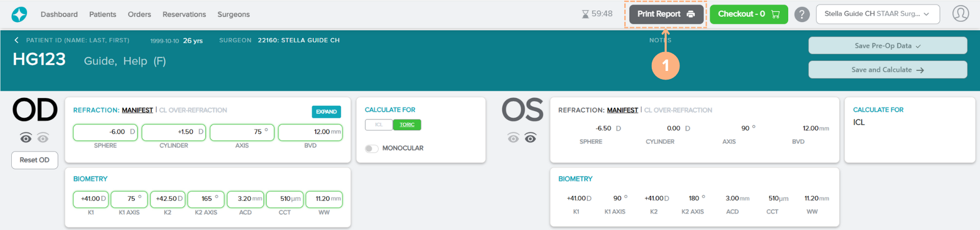This screenshot has width=980, height=230.
Task: Toggle the Monocular switch
Action: [x=372, y=148]
